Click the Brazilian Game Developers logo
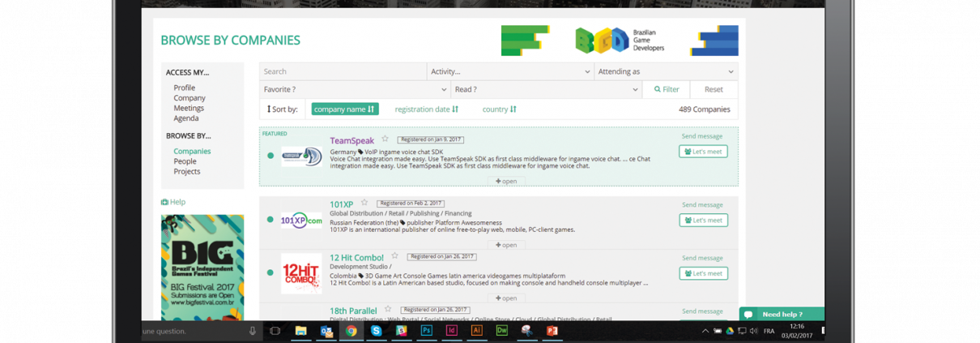Viewport: 980px width, 343px height. [x=620, y=41]
